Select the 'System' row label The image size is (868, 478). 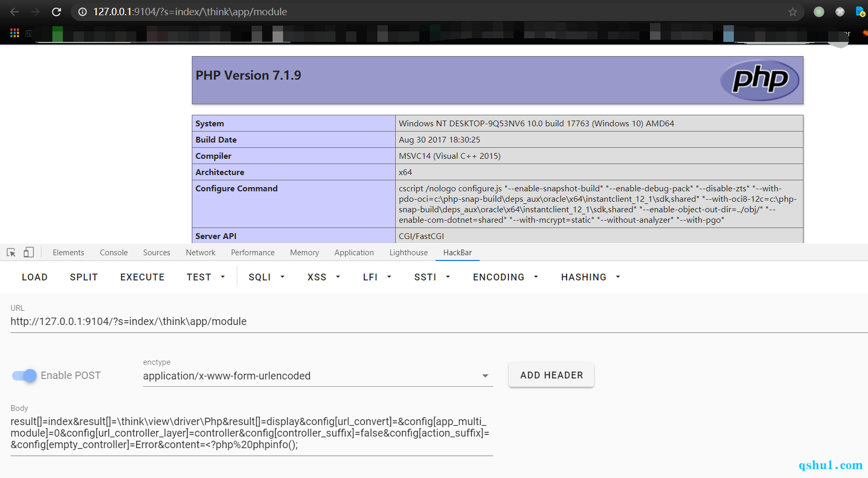(x=210, y=124)
